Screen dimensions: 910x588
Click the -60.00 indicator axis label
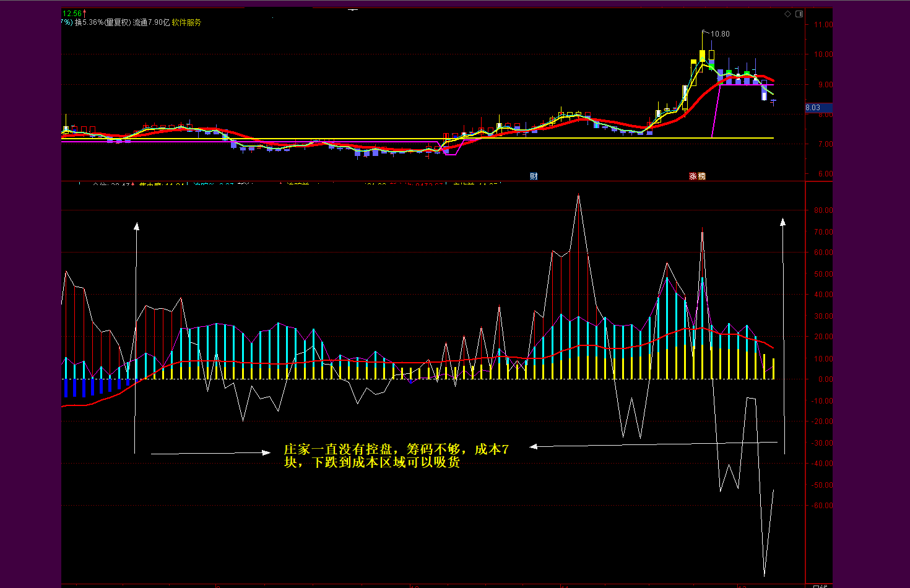tap(822, 506)
